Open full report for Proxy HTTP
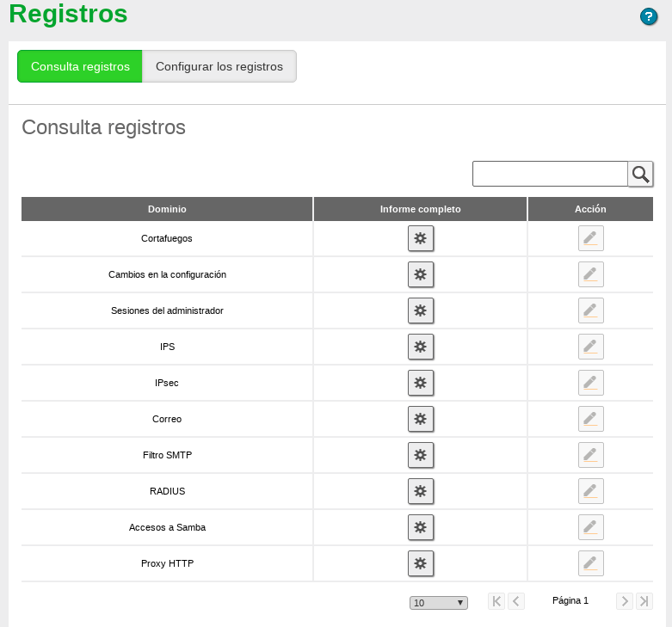This screenshot has width=672, height=627. 421,563
